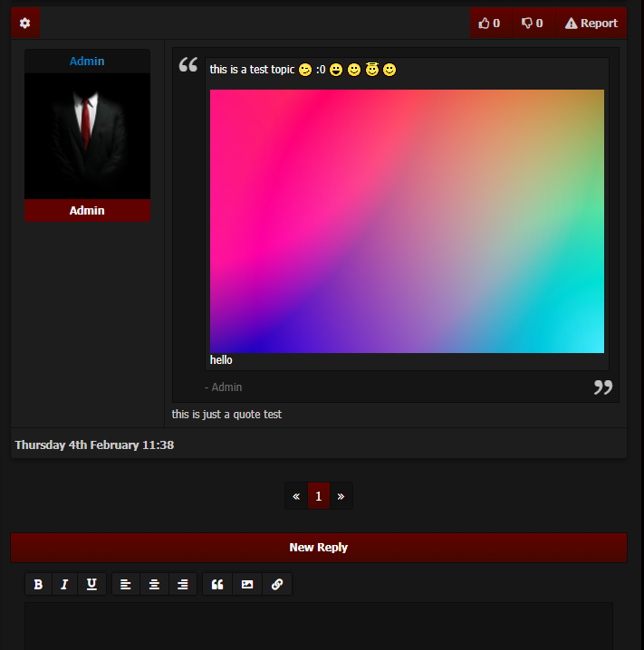
Task: Click the New Reply header bar
Action: (x=319, y=548)
